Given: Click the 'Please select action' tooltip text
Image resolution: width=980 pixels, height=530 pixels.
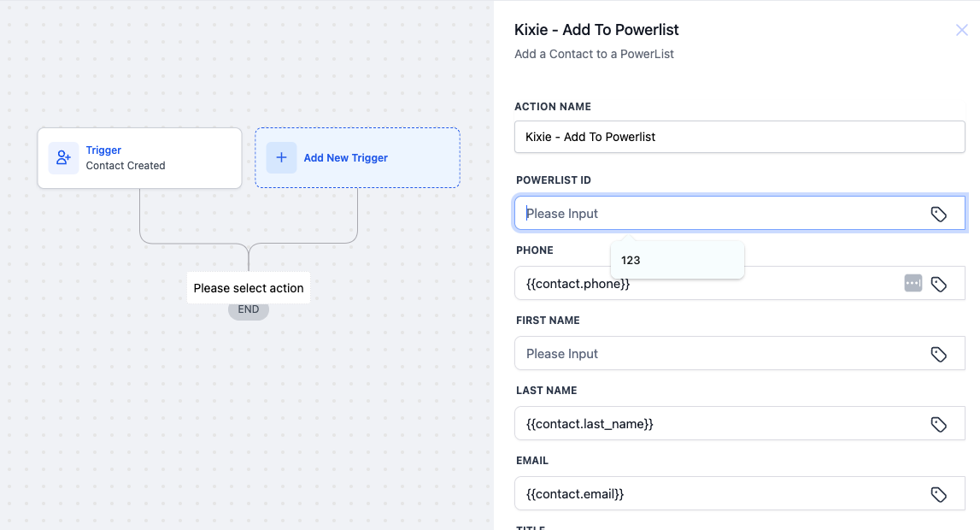Looking at the screenshot, I should coord(248,288).
